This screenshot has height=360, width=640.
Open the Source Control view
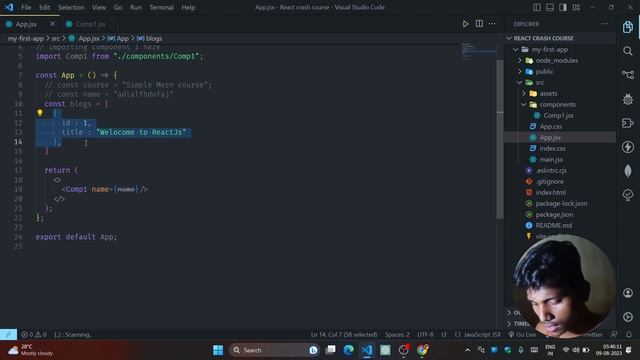tap(628, 75)
